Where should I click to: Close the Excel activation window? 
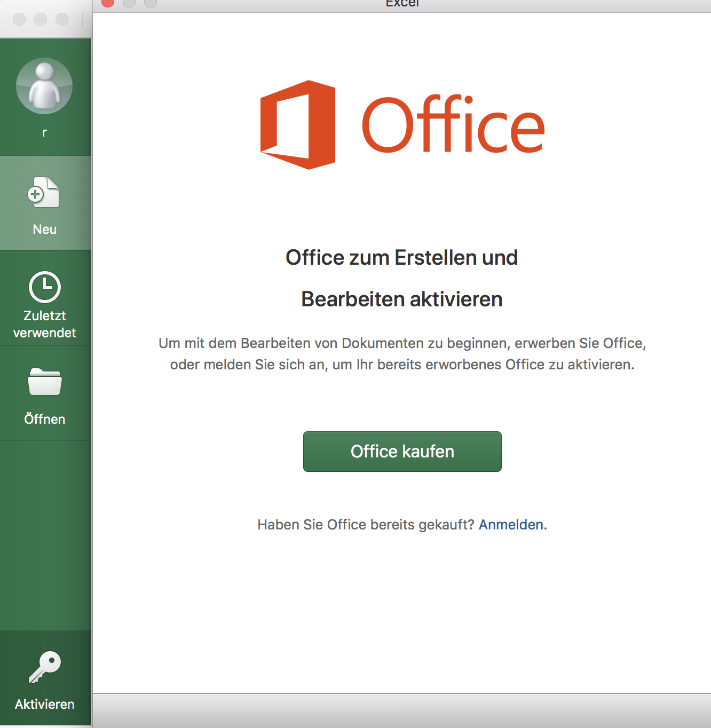tap(108, 2)
